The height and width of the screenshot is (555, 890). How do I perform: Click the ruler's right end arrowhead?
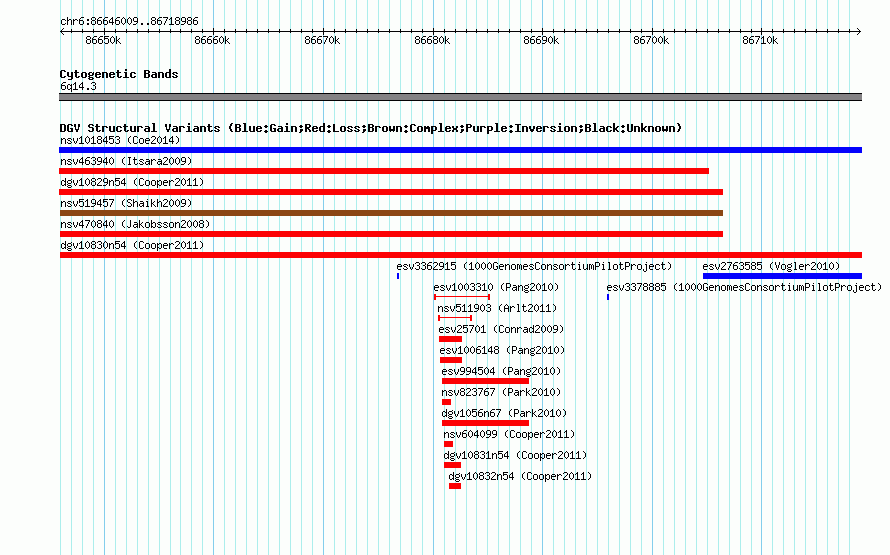(859, 32)
